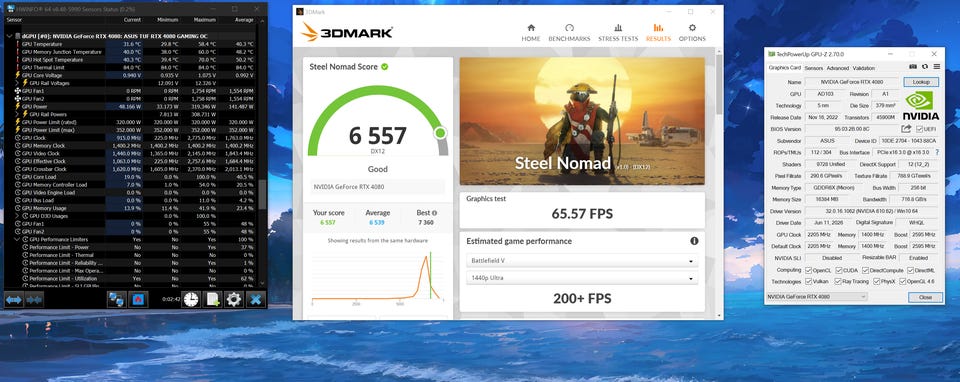Expand GPU Rail Powers row
Screen dimensions: 960x382
[17, 114]
